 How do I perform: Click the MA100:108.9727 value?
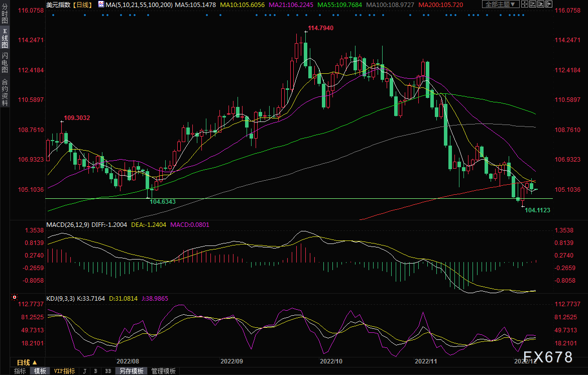point(390,5)
